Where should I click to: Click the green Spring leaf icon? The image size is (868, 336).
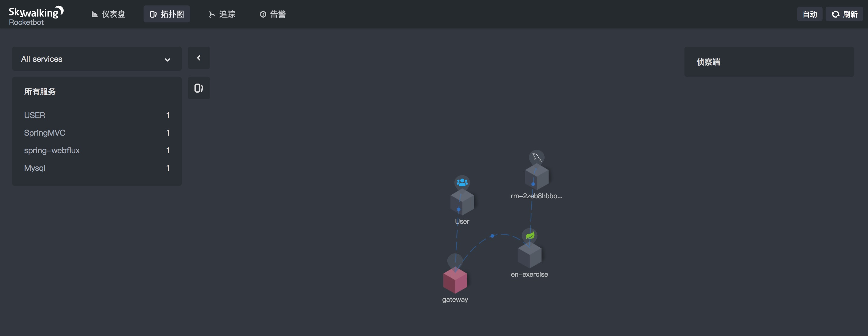click(530, 235)
